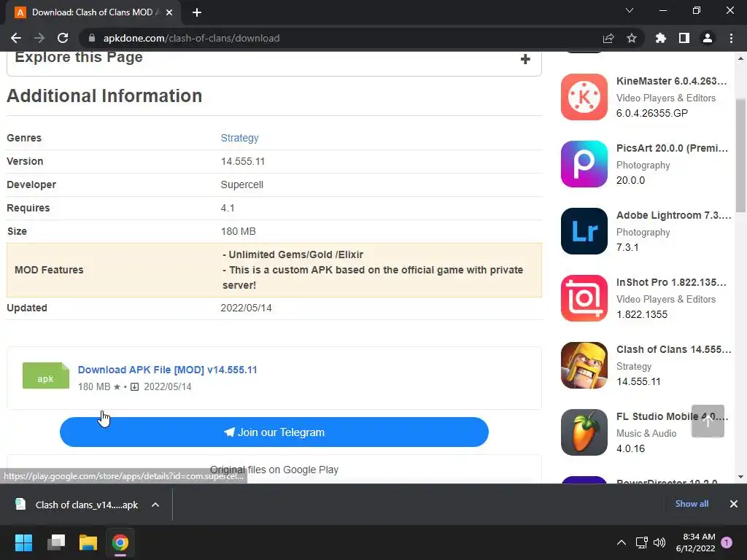The height and width of the screenshot is (560, 747).
Task: Click the Chrome taskbar icon
Action: pos(120,542)
